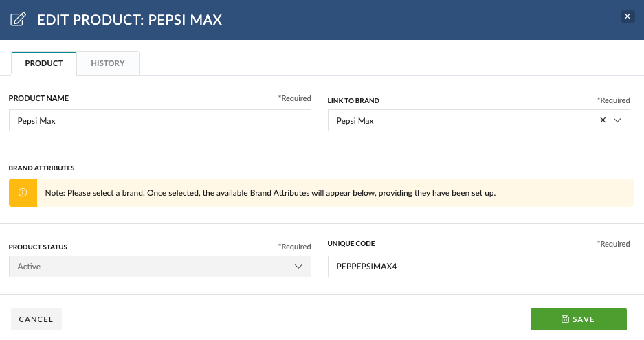
Task: Click the Unique Code label
Action: click(351, 244)
